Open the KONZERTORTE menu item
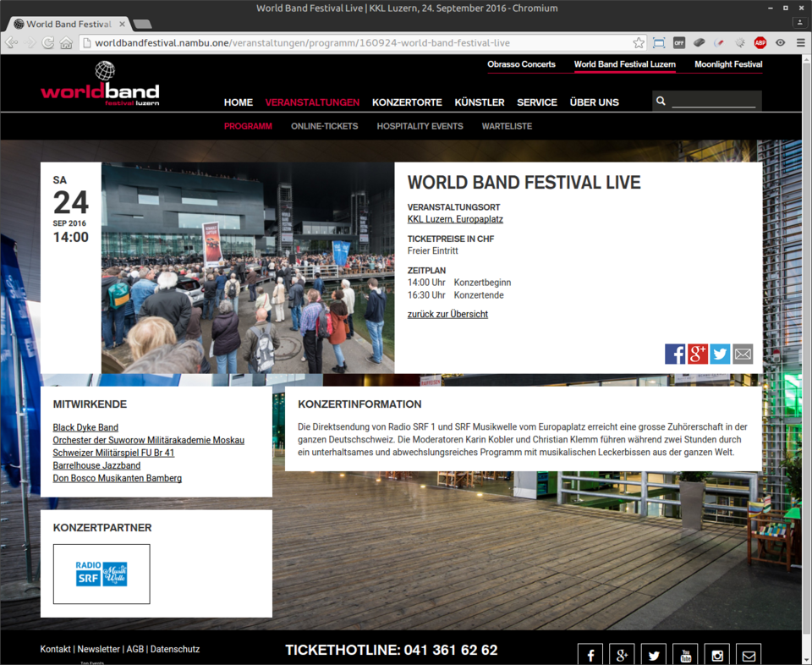 point(407,102)
